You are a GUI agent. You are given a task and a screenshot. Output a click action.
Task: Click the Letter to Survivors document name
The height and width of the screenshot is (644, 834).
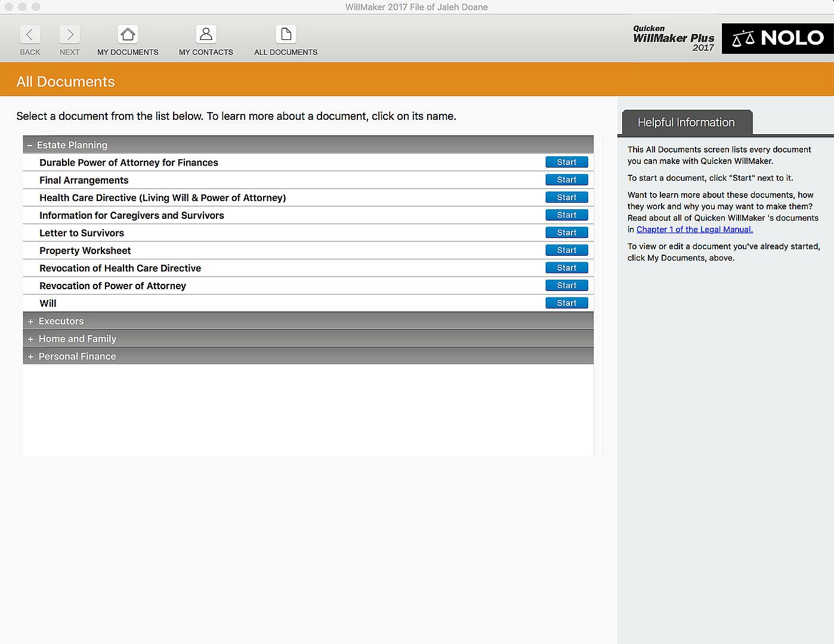tap(82, 233)
